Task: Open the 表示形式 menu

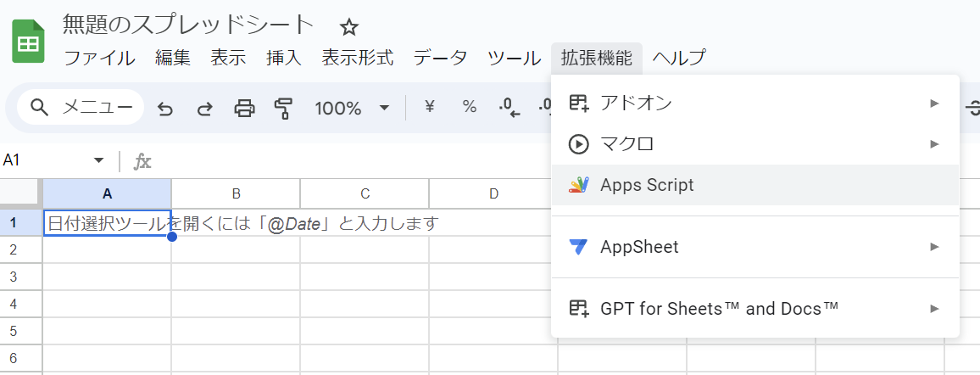Action: [x=358, y=59]
